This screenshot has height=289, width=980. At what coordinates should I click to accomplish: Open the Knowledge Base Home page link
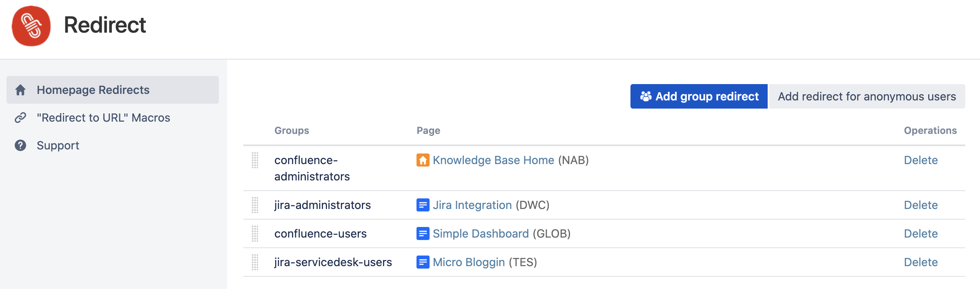pos(493,160)
